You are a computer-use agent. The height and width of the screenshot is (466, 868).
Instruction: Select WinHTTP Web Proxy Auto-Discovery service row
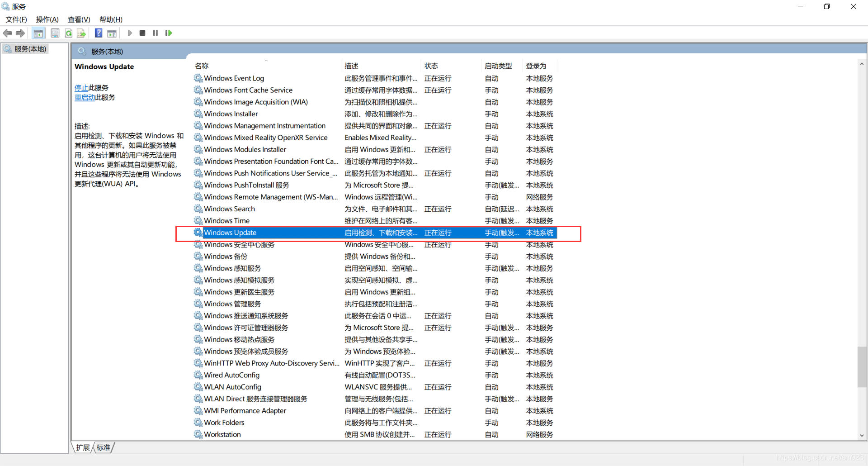click(375, 363)
